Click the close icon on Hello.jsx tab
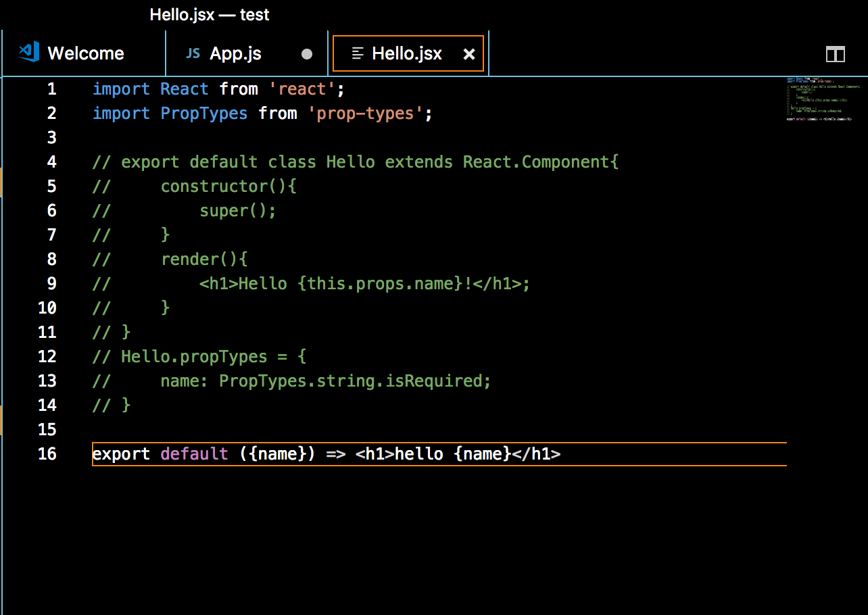 (x=469, y=53)
